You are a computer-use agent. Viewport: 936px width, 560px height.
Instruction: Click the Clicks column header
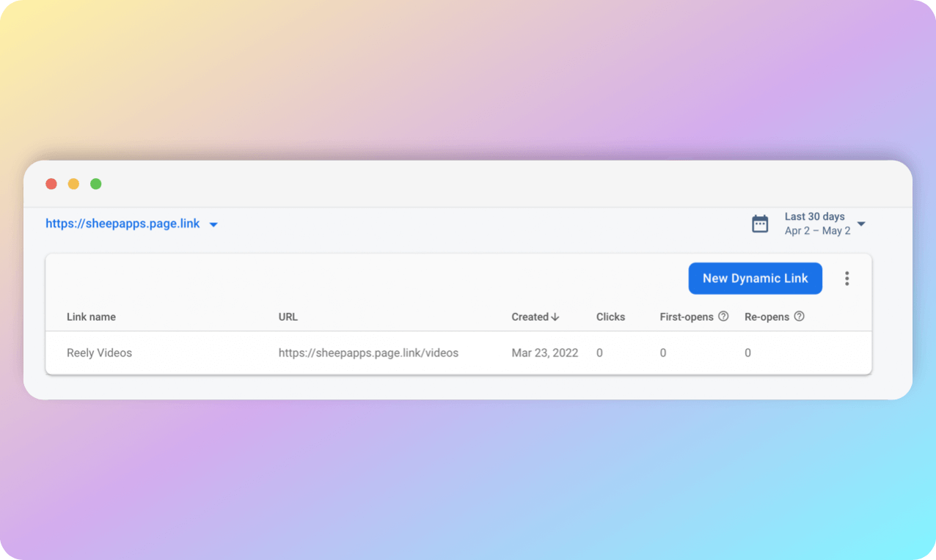click(610, 317)
